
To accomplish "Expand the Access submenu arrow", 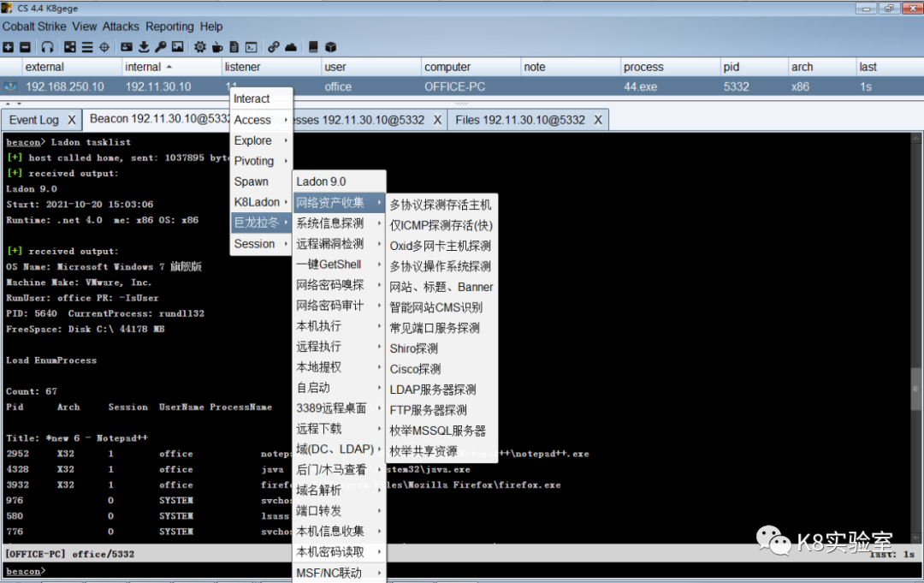I will (x=286, y=120).
